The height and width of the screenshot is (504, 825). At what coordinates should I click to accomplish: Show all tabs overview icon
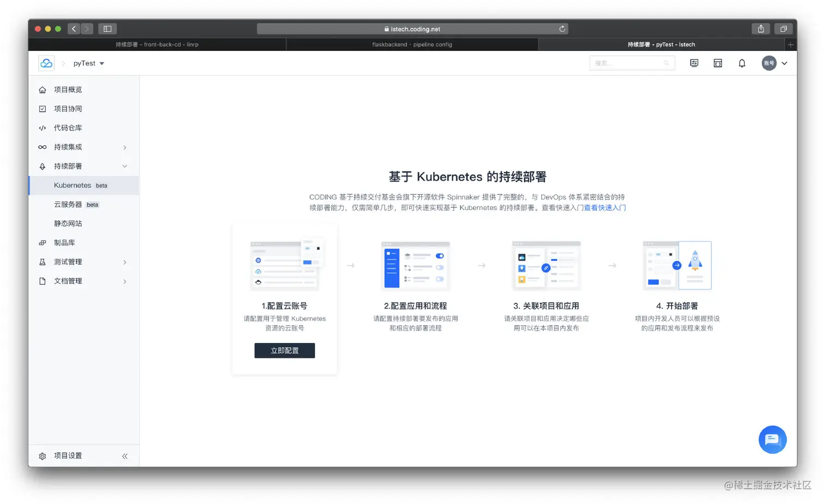[x=784, y=29]
